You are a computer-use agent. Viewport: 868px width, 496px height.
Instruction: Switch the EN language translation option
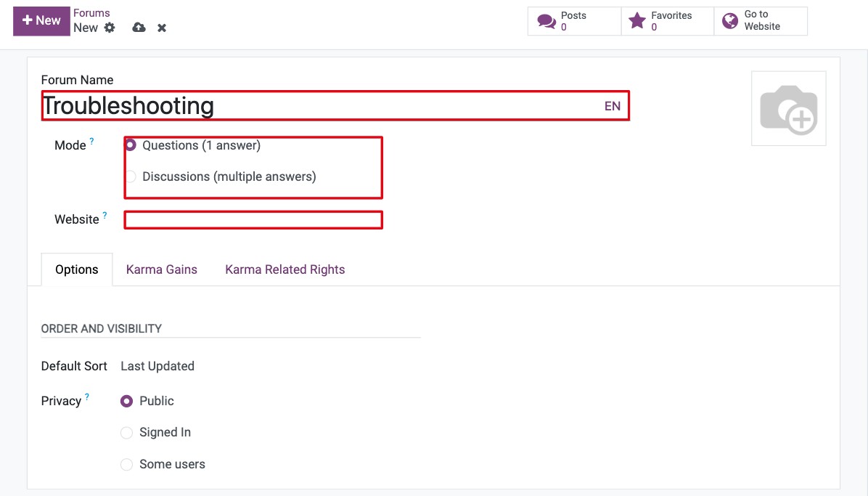tap(613, 107)
